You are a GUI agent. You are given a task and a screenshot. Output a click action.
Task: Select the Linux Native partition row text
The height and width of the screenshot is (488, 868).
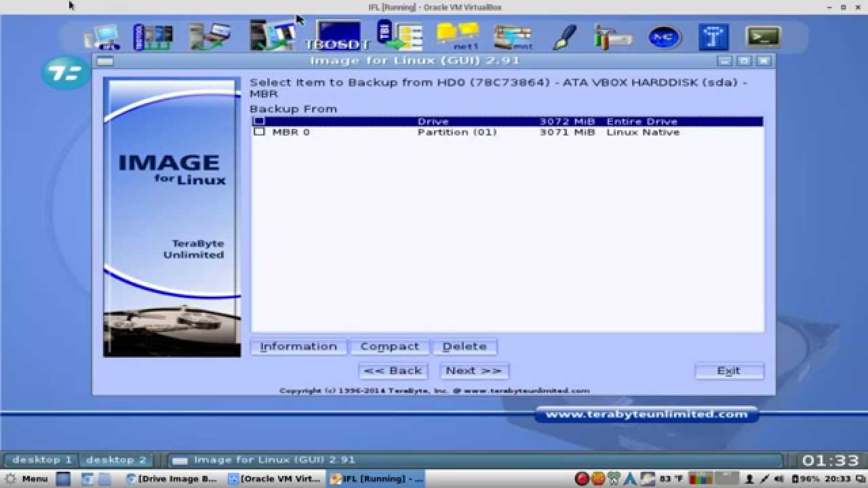(508, 132)
